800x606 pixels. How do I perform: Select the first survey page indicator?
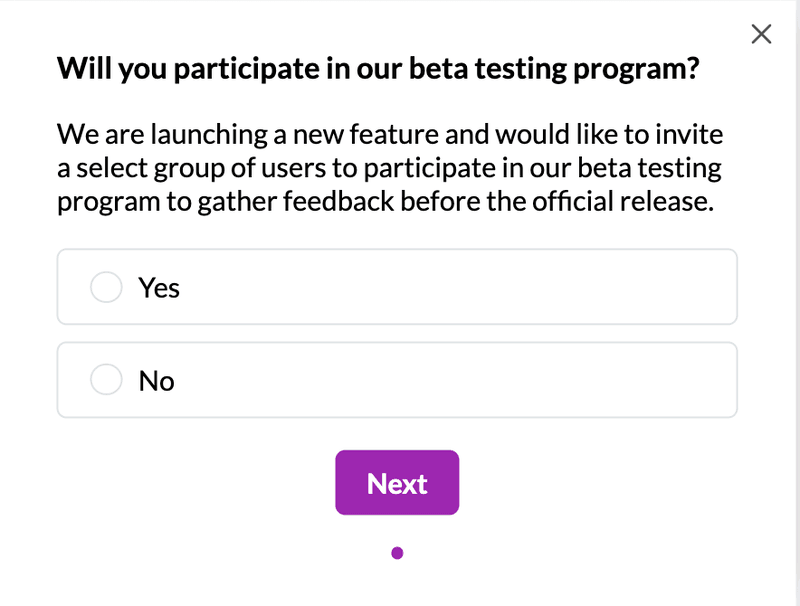coord(397,551)
